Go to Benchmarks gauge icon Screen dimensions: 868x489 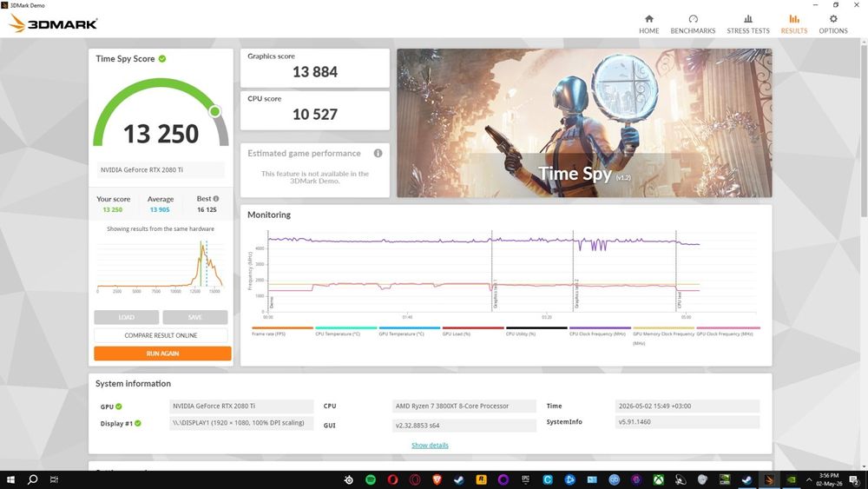coord(693,19)
